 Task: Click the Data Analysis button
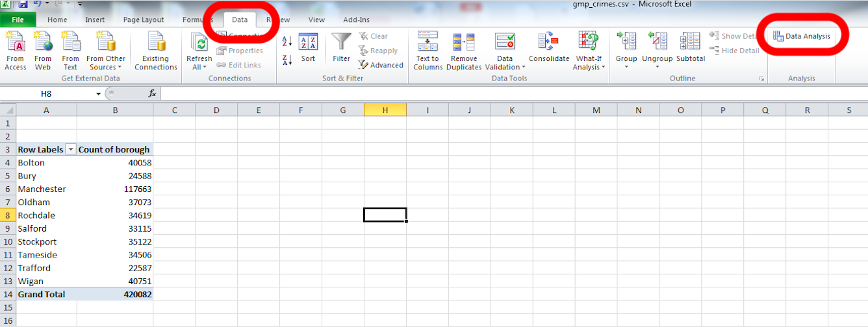802,36
